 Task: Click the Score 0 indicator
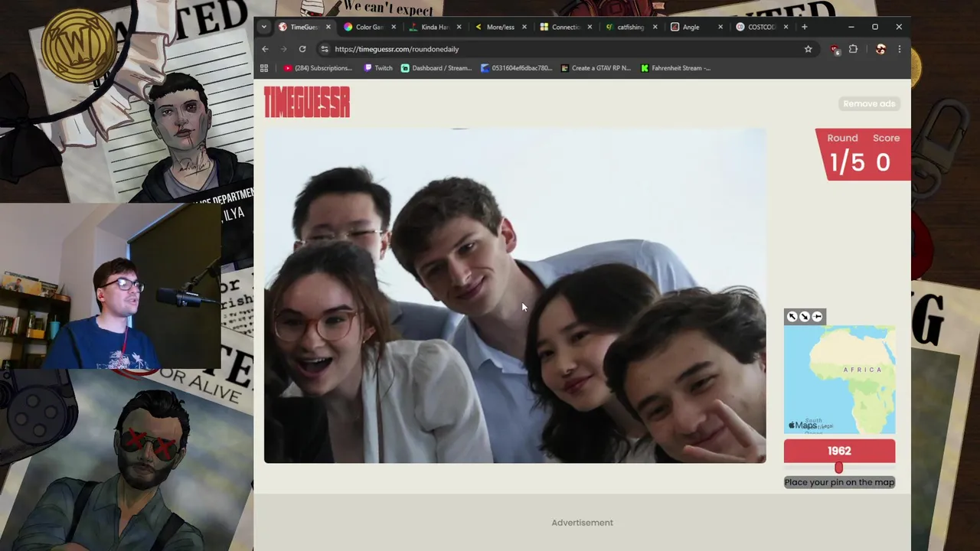click(885, 153)
